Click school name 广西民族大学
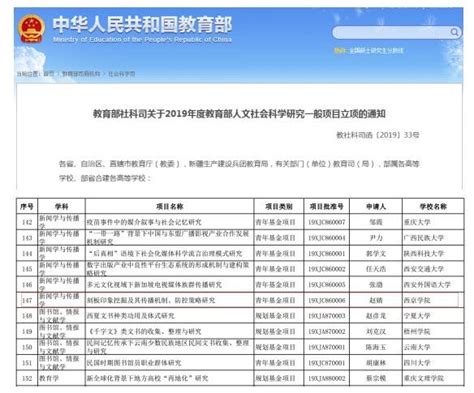 [x=424, y=238]
